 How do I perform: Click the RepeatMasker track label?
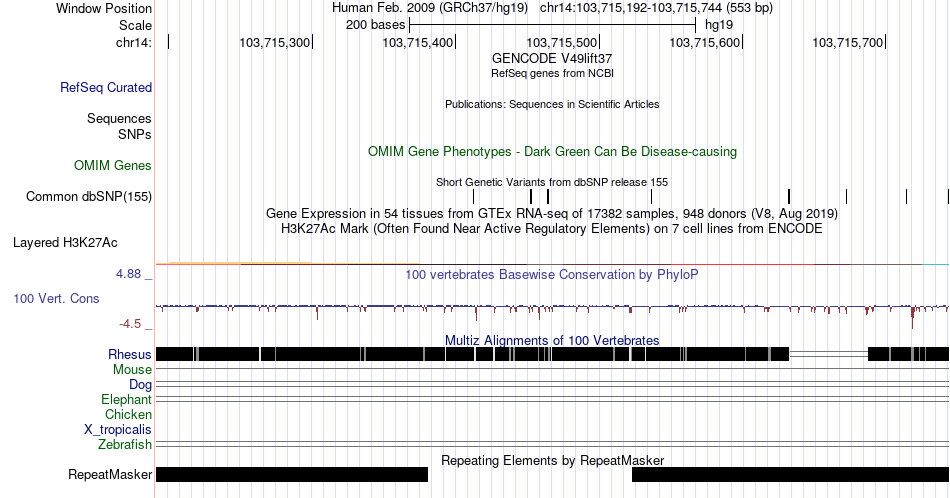tap(110, 474)
